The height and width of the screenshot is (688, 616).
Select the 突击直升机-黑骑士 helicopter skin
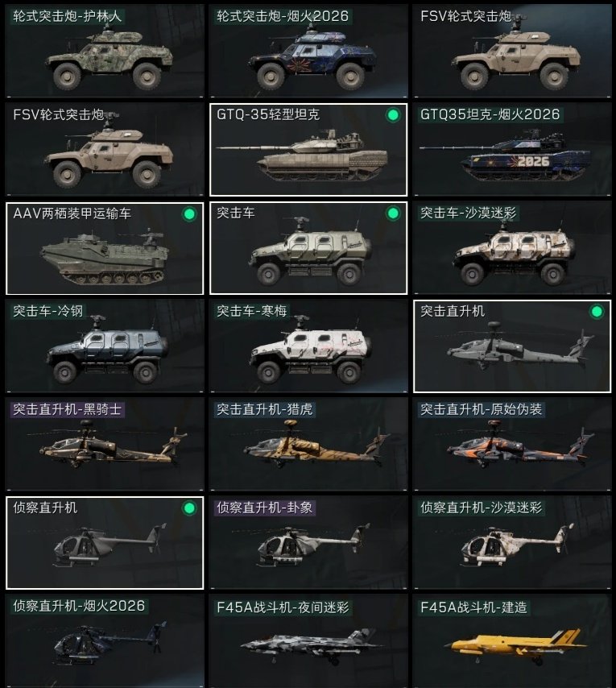click(x=105, y=445)
